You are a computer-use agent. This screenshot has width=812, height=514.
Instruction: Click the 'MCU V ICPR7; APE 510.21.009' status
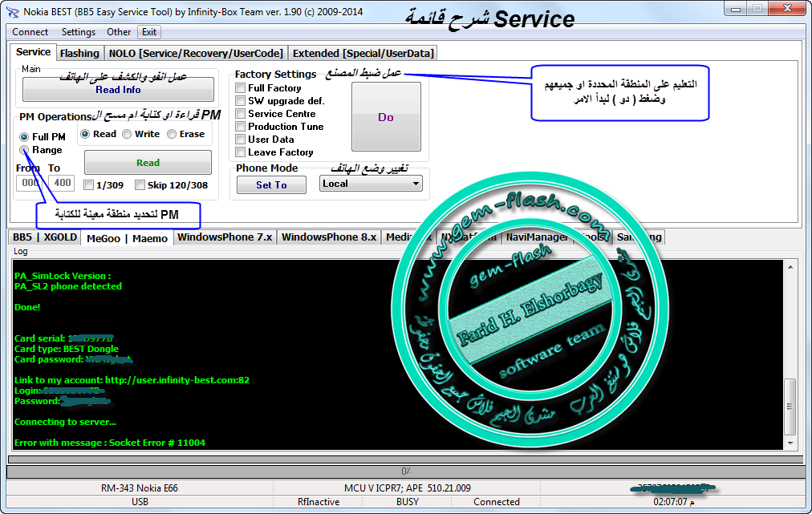coord(407,488)
